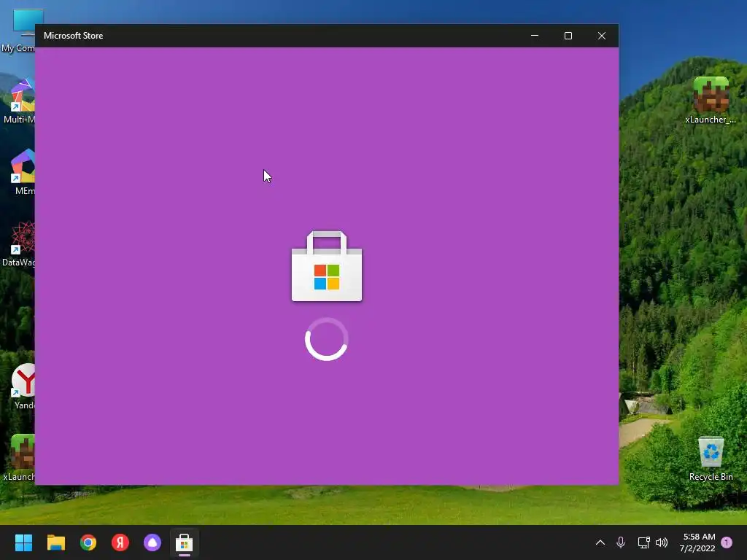The height and width of the screenshot is (560, 747).
Task: Select the Recycle Bin desktop icon
Action: coord(711,458)
